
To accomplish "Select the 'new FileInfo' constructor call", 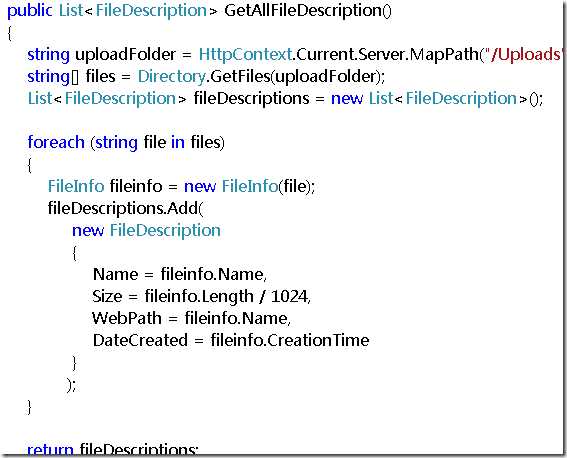I will [231, 186].
